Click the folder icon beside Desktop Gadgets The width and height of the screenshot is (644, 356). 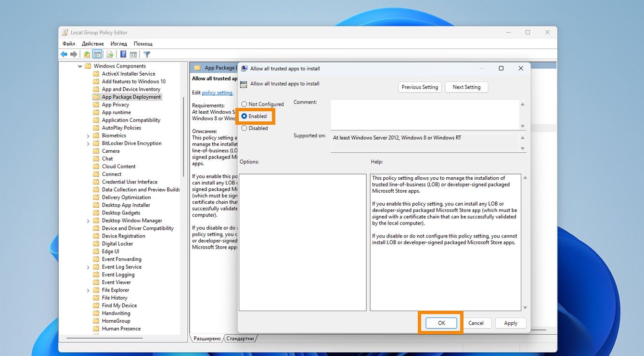[x=96, y=212]
